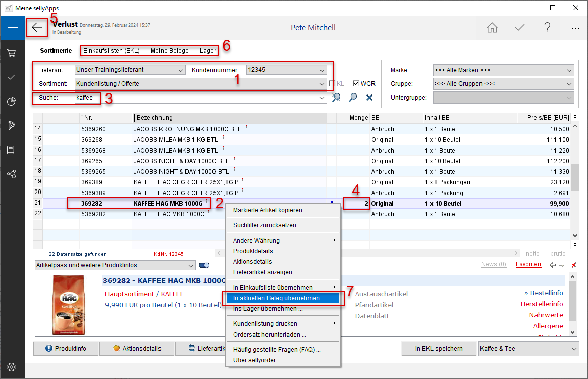Open the question mark help icon
Viewport: 588px width, 379px height.
(547, 28)
